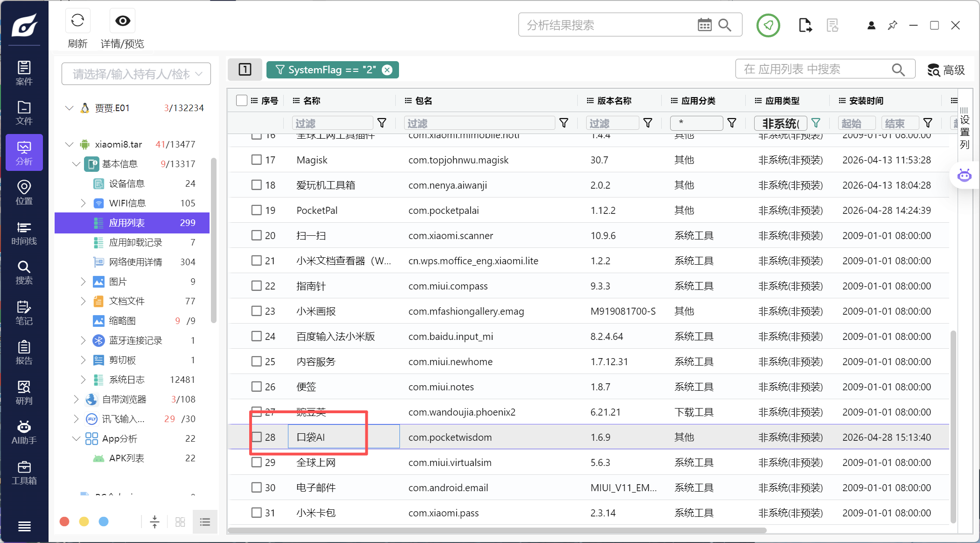
Task: Open the 笔记 (notes) sidebar section
Action: 24,312
